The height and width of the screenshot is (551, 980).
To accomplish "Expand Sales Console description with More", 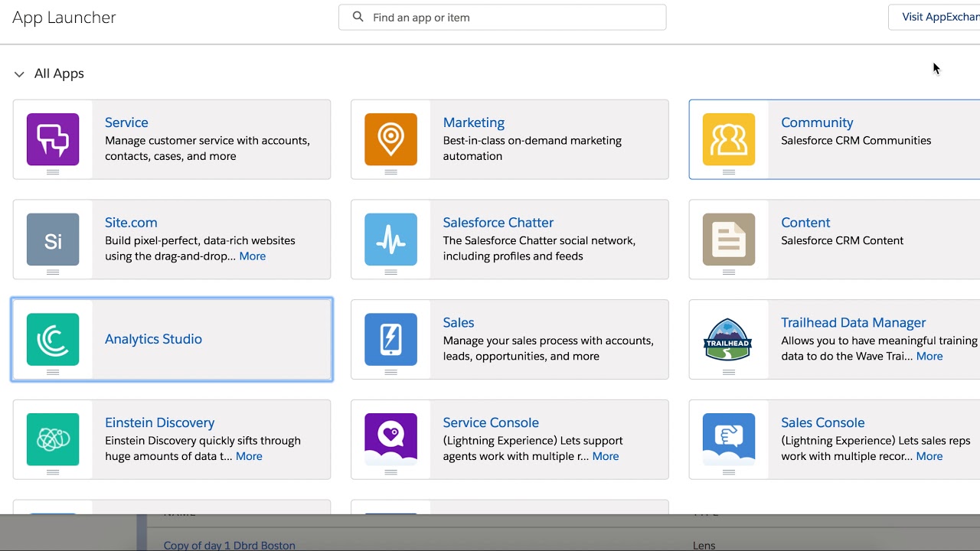I will click(929, 456).
